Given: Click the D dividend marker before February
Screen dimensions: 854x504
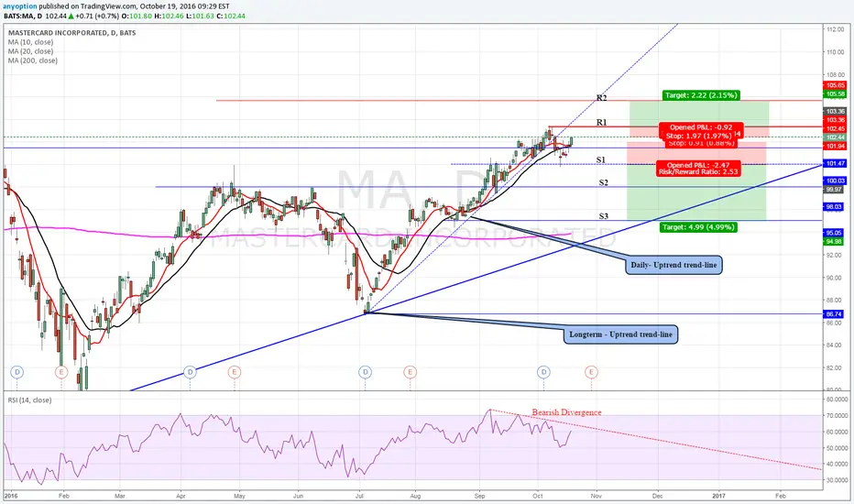Looking at the screenshot, I should [17, 372].
